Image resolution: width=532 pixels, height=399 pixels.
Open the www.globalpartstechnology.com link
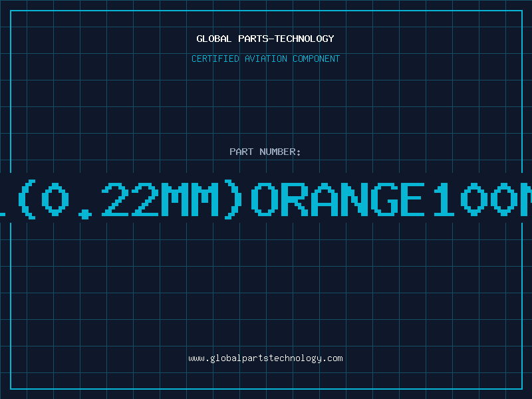265,358
